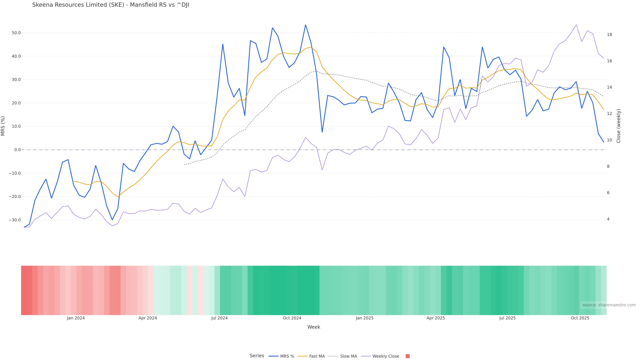Click the 18 tick on Close axis
Screen dimensions: 644x362
[x=609, y=35]
